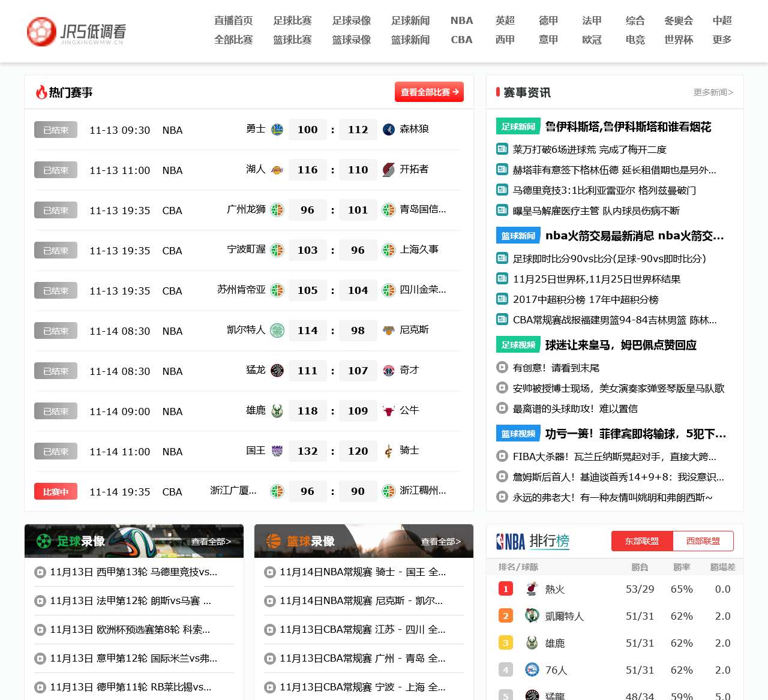Open replay 11月13日CBA常规赛 广州 - 青岛
Screen dimensions: 768x700
[x=362, y=659]
